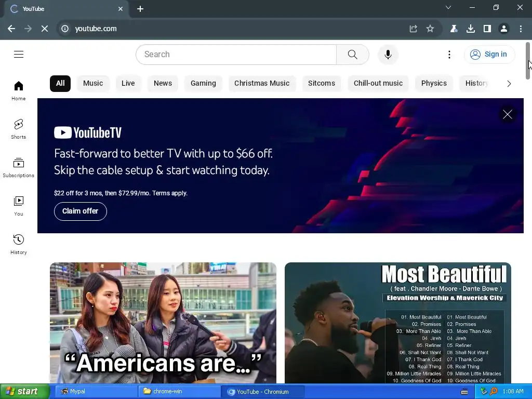Close the YouTube browser tab
Viewport: 532px width, 399px height.
pos(121,9)
